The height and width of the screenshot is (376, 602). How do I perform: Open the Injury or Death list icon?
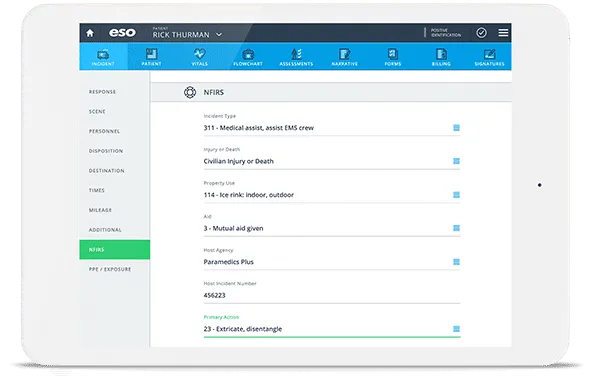456,161
